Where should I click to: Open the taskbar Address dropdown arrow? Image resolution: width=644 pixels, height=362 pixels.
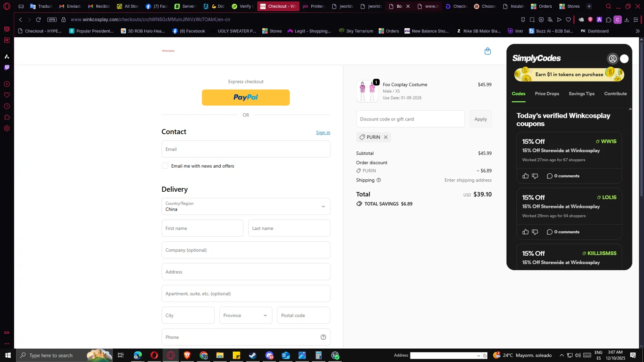pyautogui.click(x=478, y=356)
